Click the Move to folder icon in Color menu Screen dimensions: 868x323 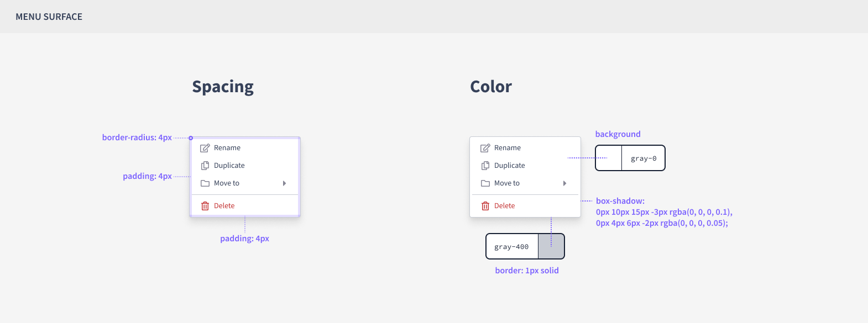[x=485, y=183]
